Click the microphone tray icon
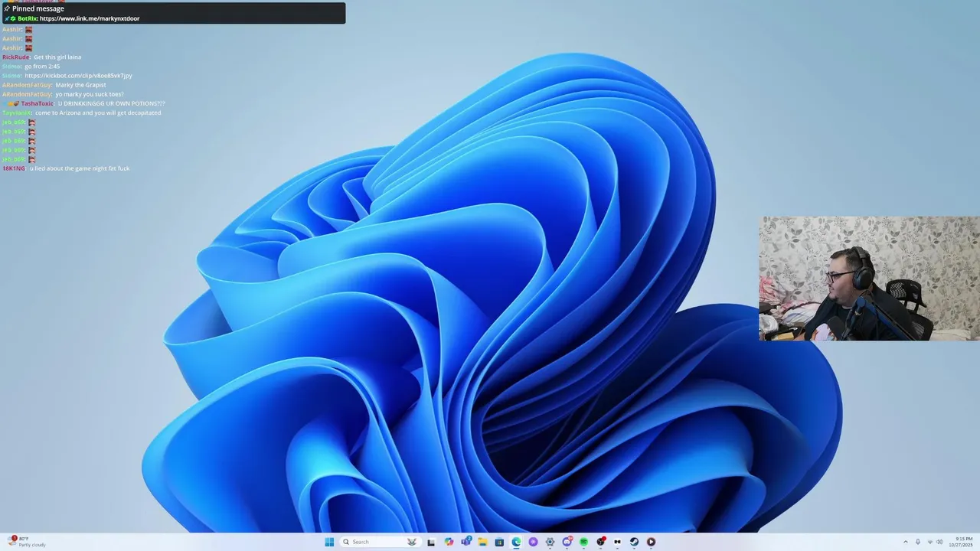980x551 pixels. point(918,542)
